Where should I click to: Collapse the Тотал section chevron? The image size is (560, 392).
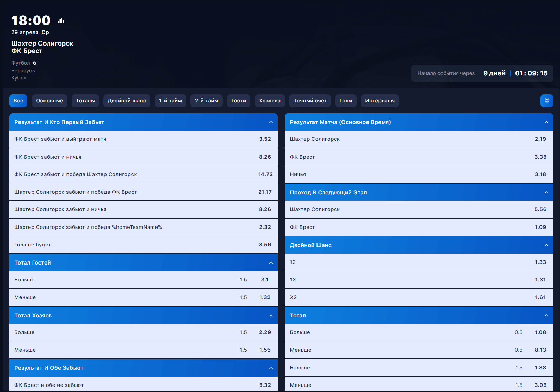(x=546, y=315)
